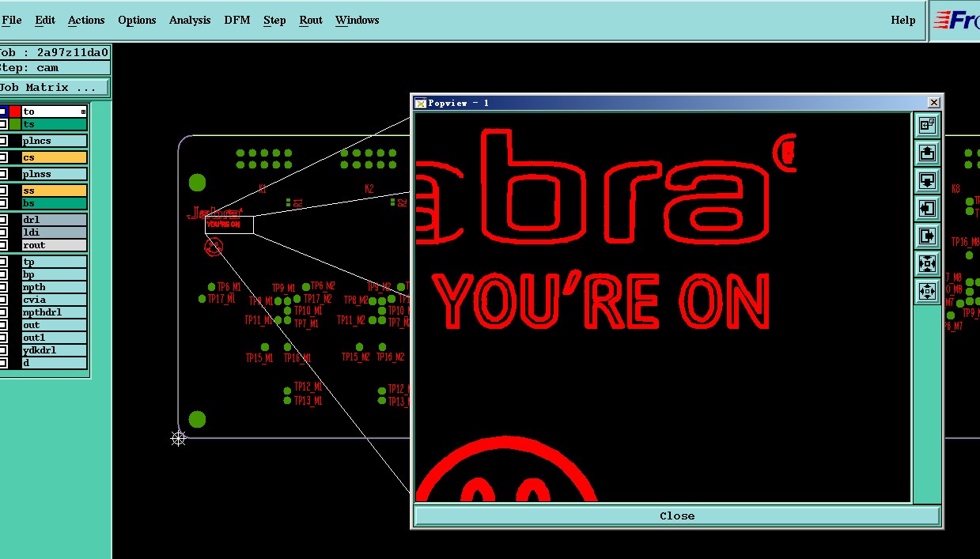Toggle the 'plncs' layer checkbox
980x559 pixels.
[3, 141]
